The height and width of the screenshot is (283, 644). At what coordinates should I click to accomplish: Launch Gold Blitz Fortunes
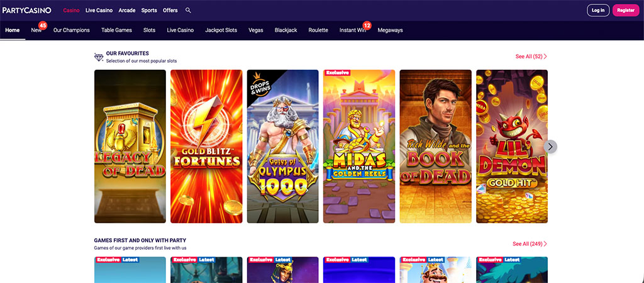coord(206,147)
